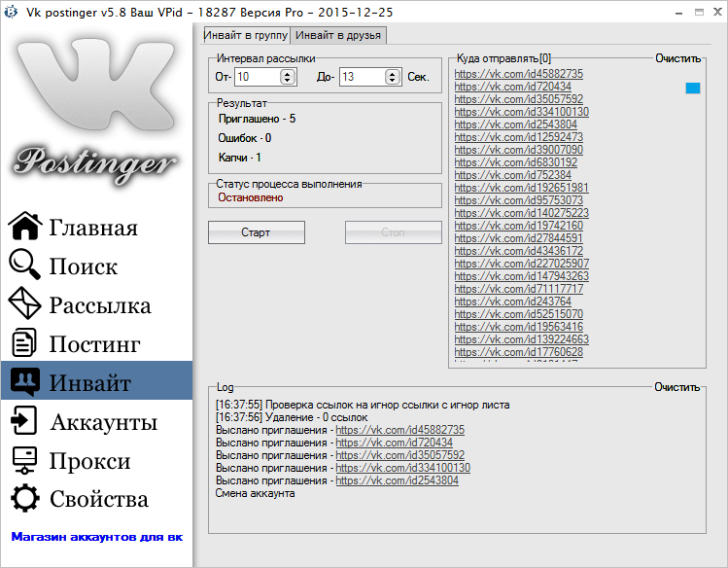Click the disabled Стоп button
Image resolution: width=728 pixels, height=568 pixels.
click(394, 232)
